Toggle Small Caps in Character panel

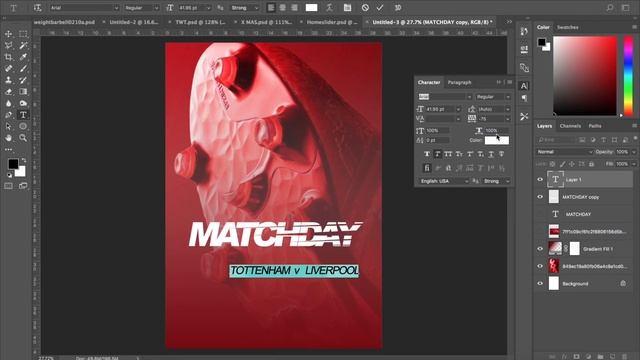click(x=459, y=154)
